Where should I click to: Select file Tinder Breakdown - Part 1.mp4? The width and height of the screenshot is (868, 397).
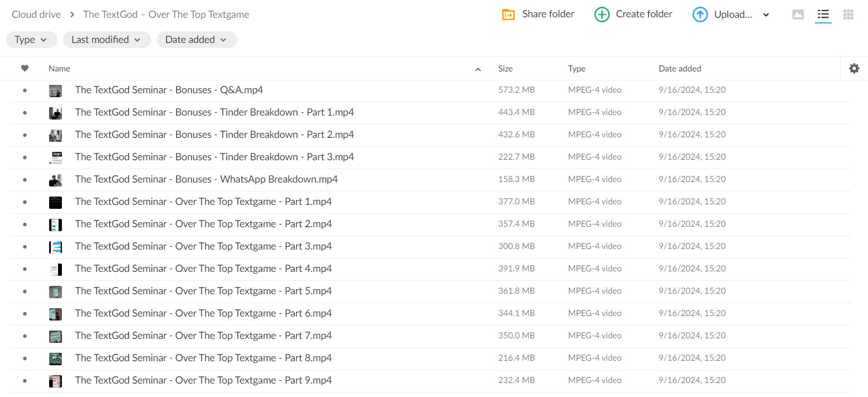click(215, 112)
